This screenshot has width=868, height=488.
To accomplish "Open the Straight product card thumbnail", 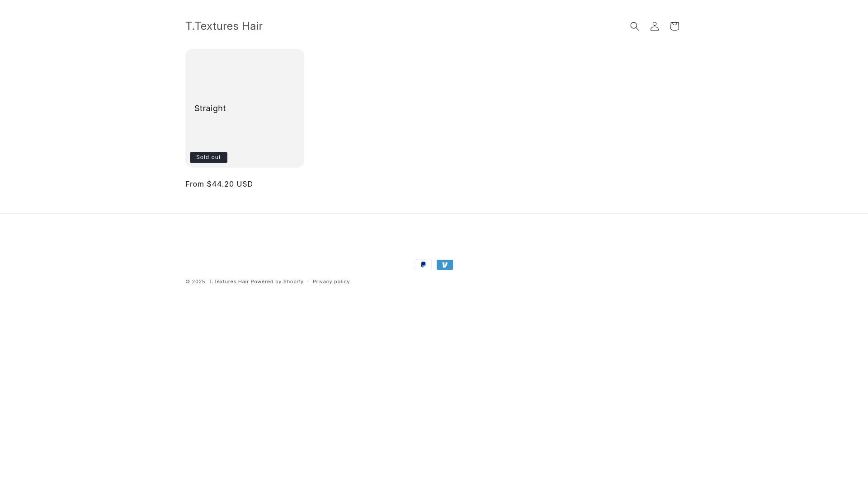I will tap(245, 108).
